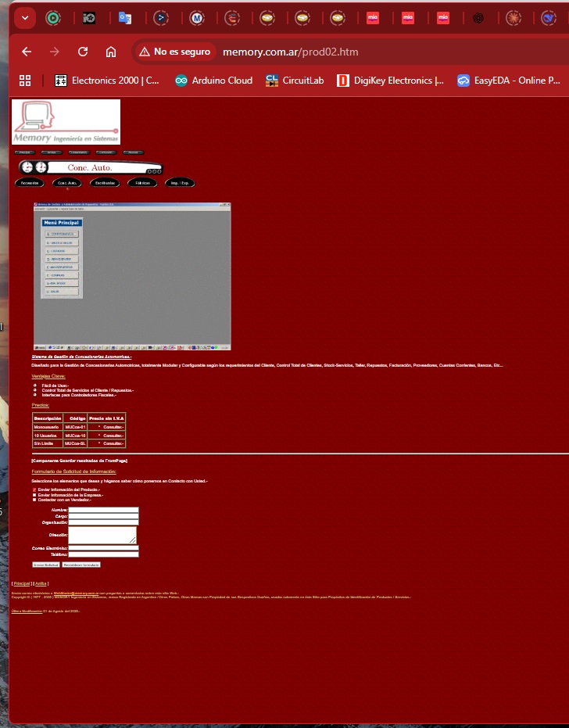Click the Conc. Auto. dashboard banner
Viewport: 569px width, 728px height.
click(x=91, y=167)
